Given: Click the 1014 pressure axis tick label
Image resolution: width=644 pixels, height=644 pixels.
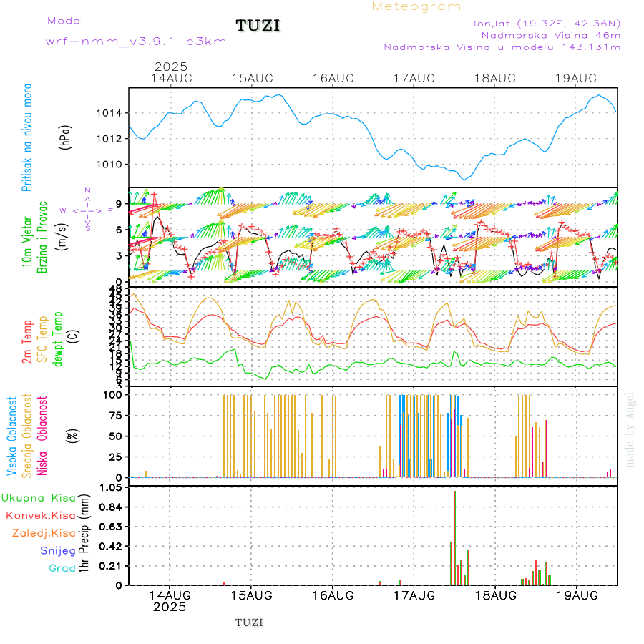Looking at the screenshot, I should coord(112,113).
